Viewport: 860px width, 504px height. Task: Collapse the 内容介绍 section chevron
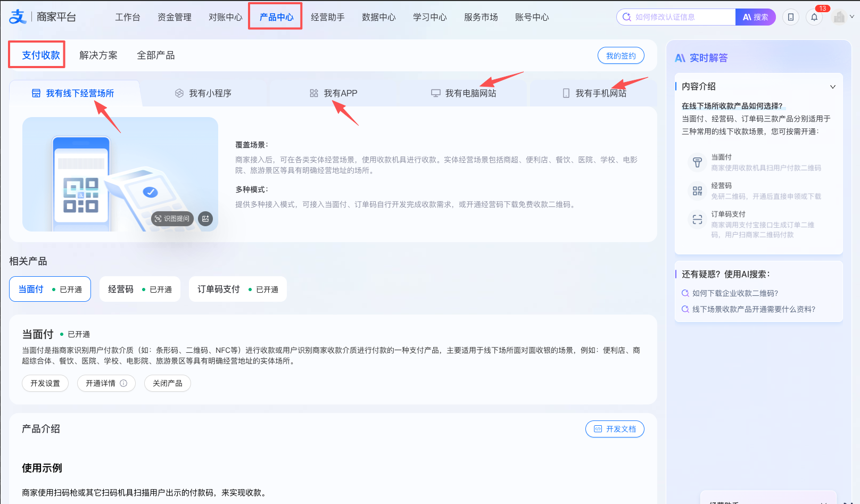coord(833,87)
